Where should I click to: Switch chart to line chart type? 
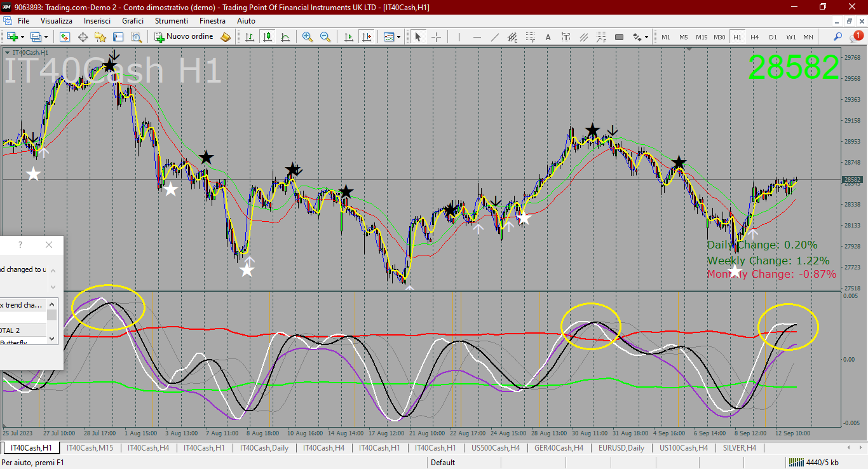tap(285, 37)
